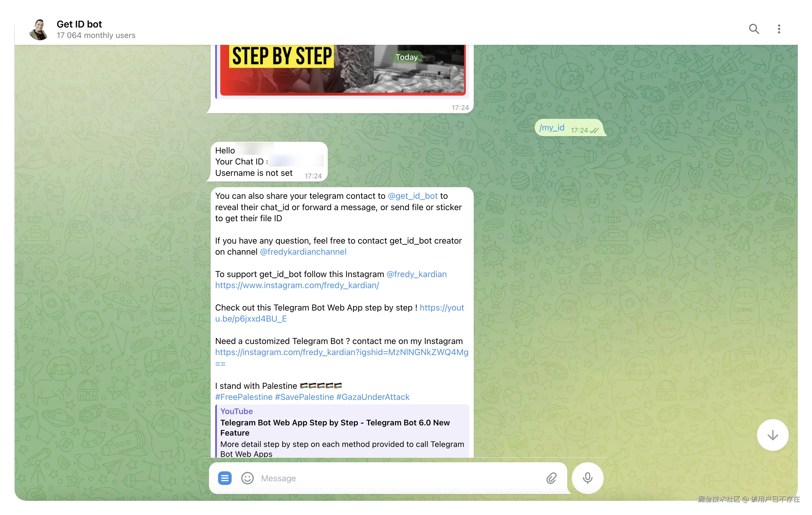Screen dimensions: 812x515
Task: Click the #GazaUnderAttack hashtag
Action: pos(373,397)
